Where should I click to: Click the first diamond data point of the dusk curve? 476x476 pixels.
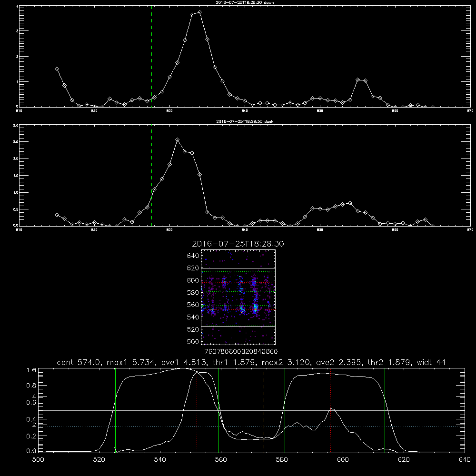(x=57, y=215)
